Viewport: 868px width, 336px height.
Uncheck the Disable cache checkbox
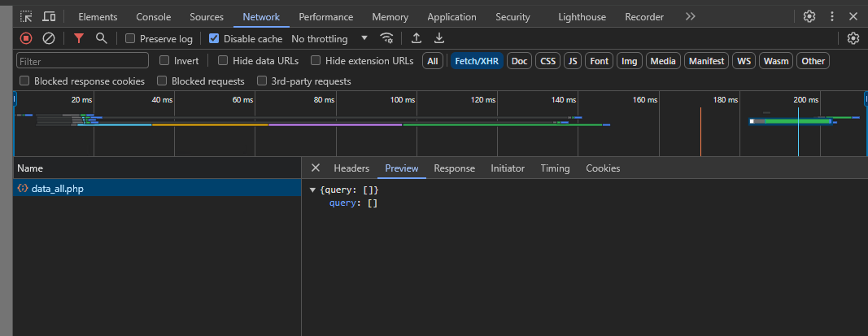coord(214,39)
